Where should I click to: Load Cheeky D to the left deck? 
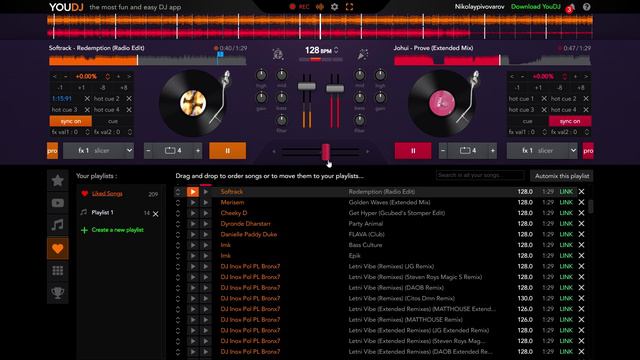click(193, 213)
